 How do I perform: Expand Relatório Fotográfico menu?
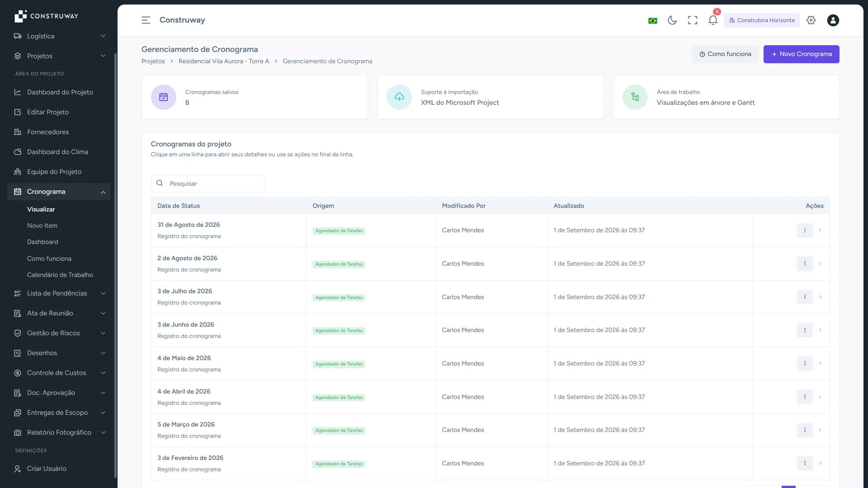[x=59, y=432]
